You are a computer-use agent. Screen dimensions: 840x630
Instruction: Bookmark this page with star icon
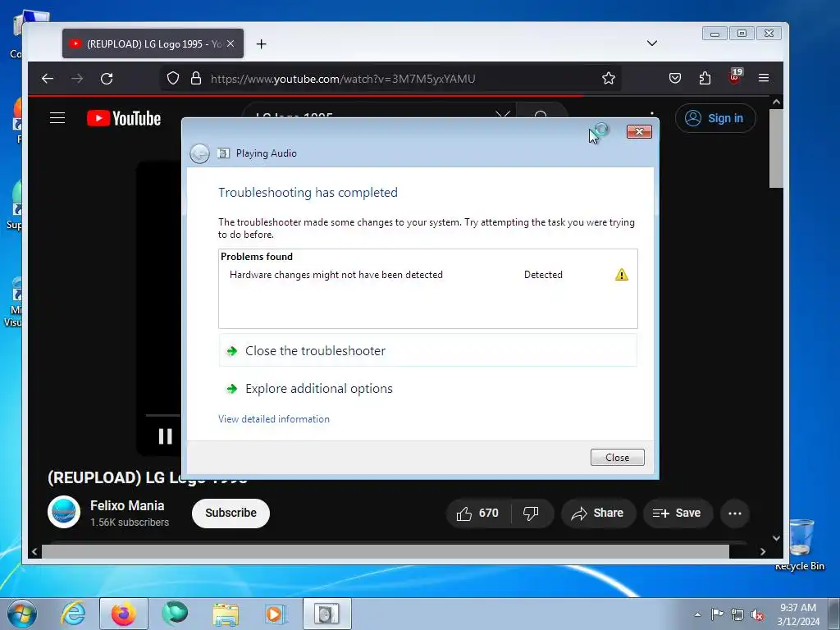point(609,78)
